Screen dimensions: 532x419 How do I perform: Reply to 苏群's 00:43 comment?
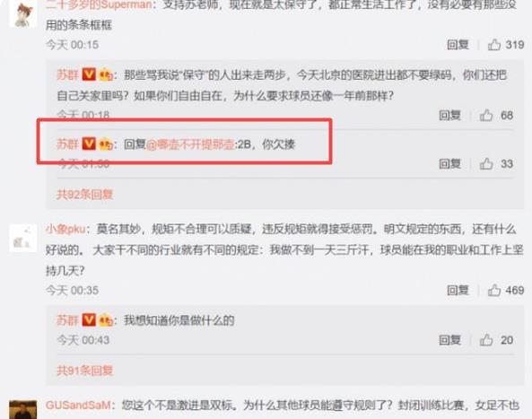pos(449,340)
